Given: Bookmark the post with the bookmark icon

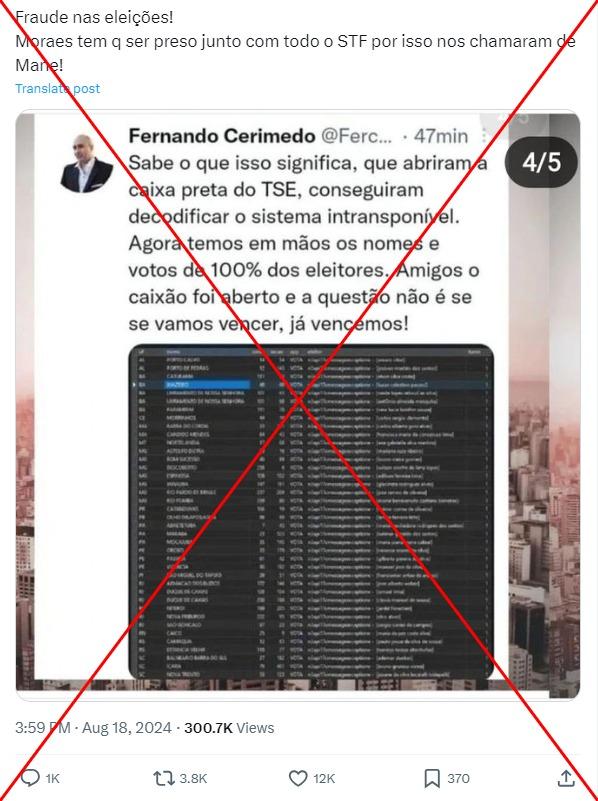Looking at the screenshot, I should pyautogui.click(x=432, y=778).
